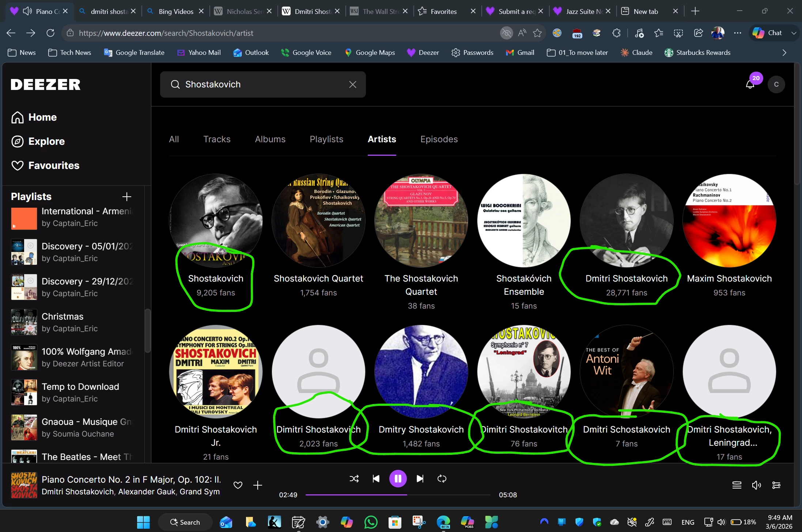Image resolution: width=802 pixels, height=532 pixels.
Task: Open the play queue list icon
Action: click(737, 485)
